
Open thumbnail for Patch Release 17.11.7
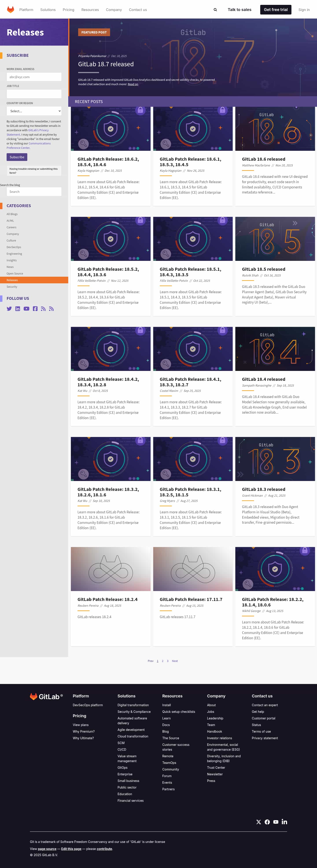tap(193, 569)
